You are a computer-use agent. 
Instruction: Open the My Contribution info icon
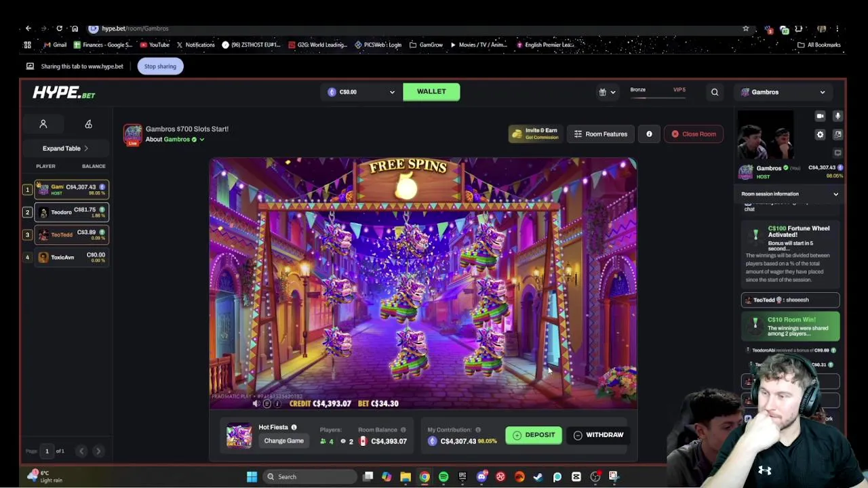[x=477, y=430]
